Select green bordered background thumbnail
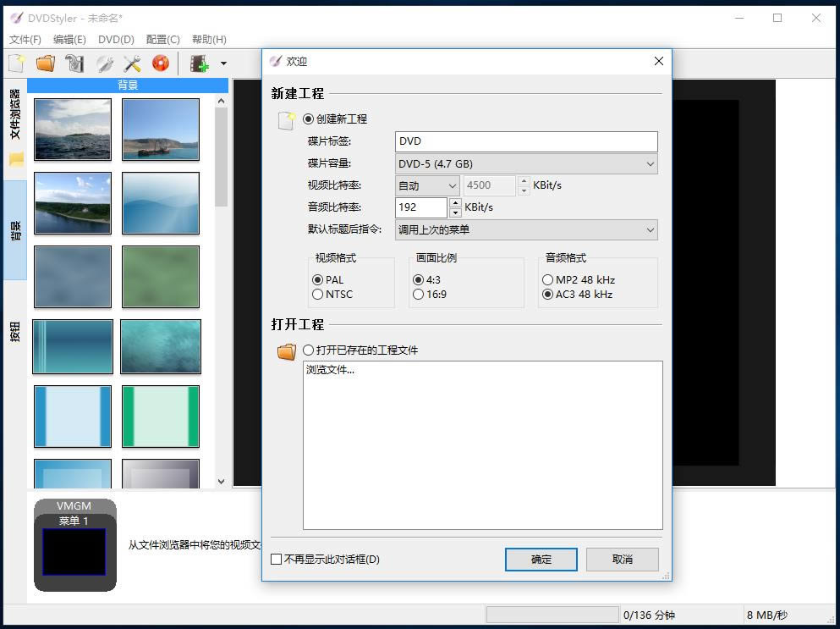 pyautogui.click(x=161, y=417)
